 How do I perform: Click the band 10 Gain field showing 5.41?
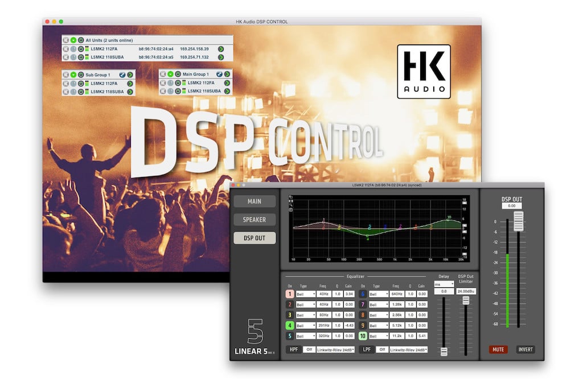click(422, 336)
